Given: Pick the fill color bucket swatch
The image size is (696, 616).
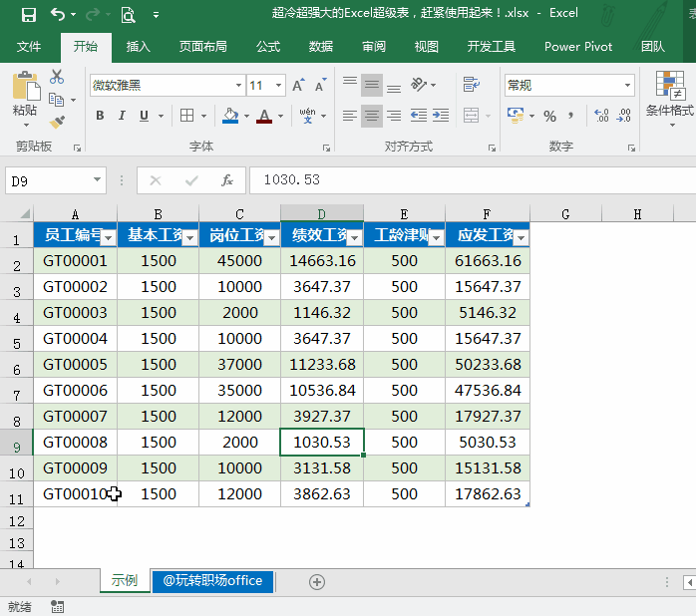Looking at the screenshot, I should [230, 116].
